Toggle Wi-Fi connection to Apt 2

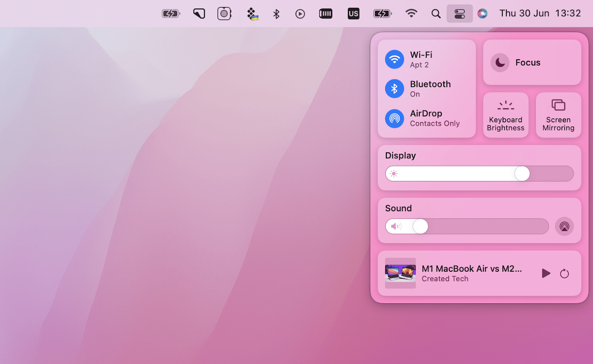tap(394, 59)
